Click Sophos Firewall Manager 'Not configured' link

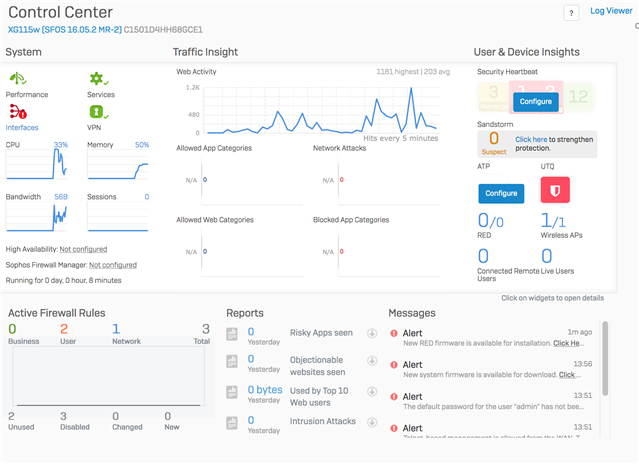tap(113, 265)
